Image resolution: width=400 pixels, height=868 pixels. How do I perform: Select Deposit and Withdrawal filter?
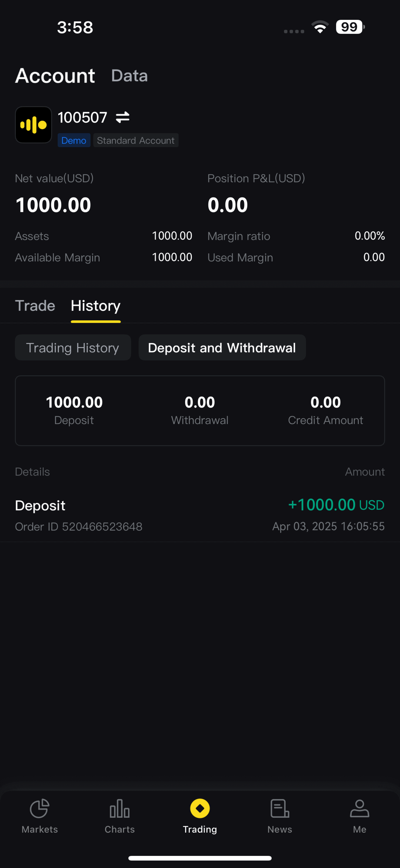pos(222,348)
